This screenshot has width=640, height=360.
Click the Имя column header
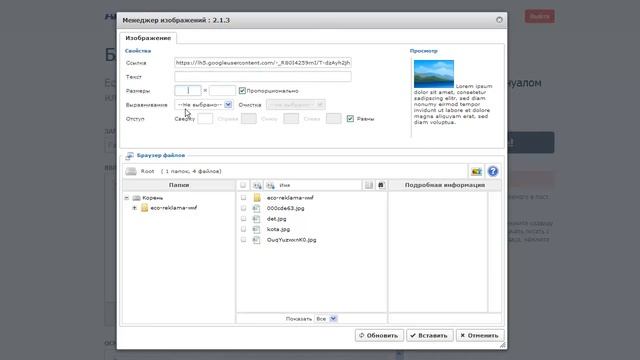[x=284, y=185]
